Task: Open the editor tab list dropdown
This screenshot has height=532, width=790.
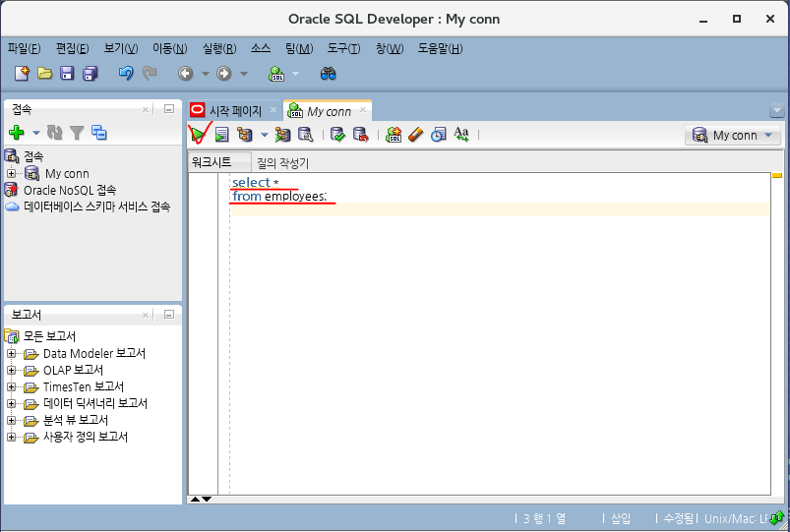Action: 776,110
